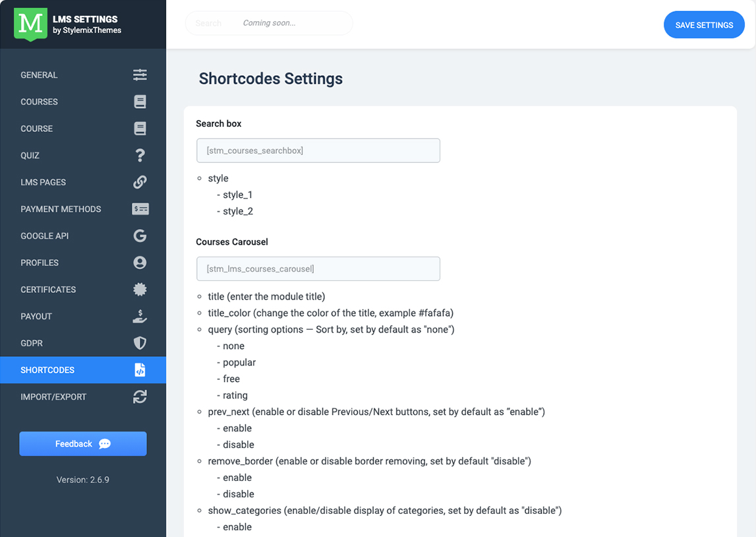Select the stm_lms_courses_carousel shortcode field
Image resolution: width=756 pixels, height=537 pixels.
[x=318, y=268]
